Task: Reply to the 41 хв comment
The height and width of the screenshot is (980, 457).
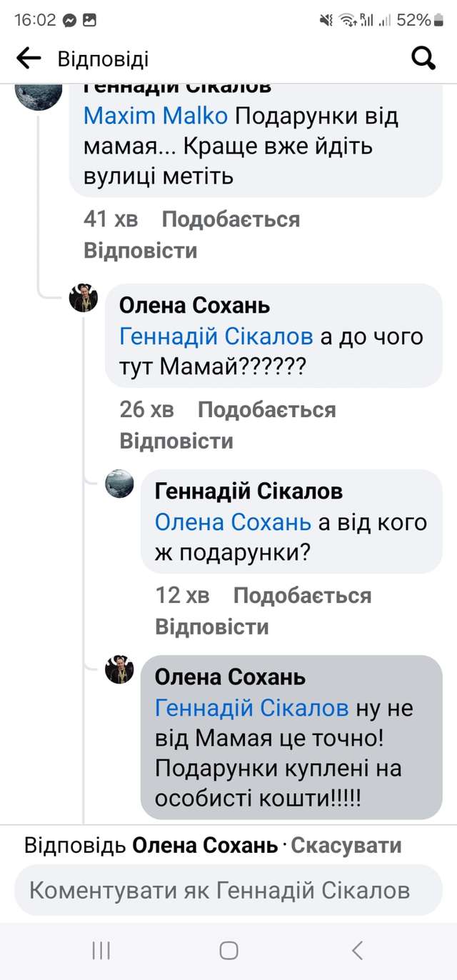Action: tap(140, 251)
